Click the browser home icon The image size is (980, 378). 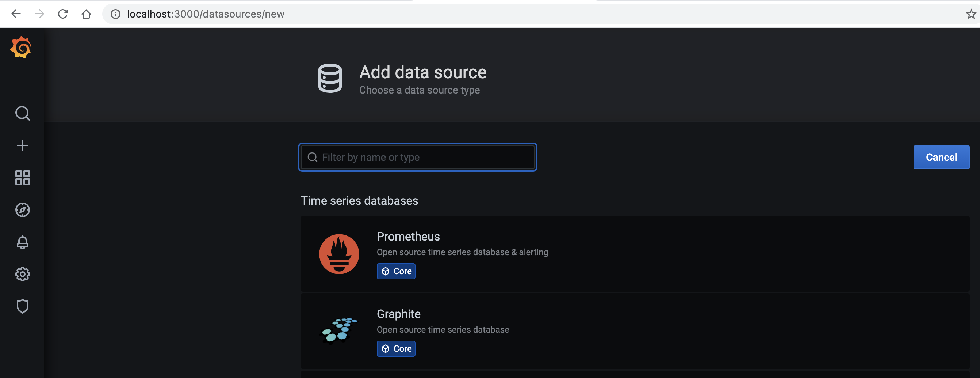[x=87, y=14]
